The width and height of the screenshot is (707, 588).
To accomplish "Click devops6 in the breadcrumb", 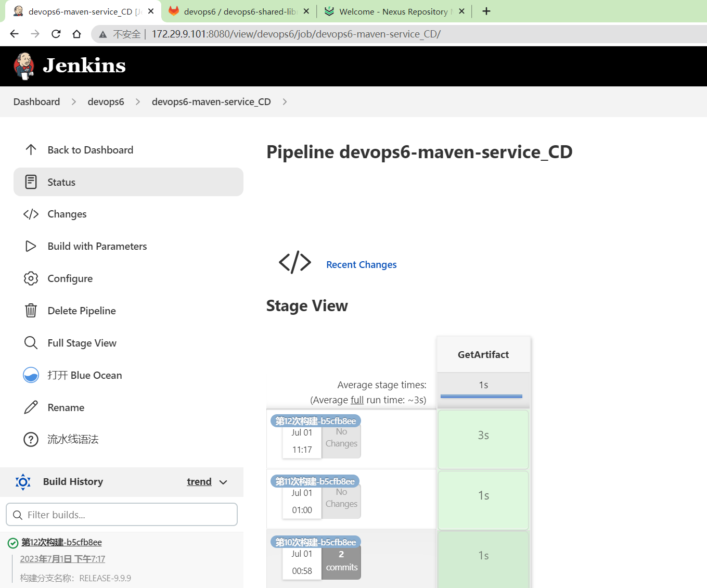I will click(106, 101).
